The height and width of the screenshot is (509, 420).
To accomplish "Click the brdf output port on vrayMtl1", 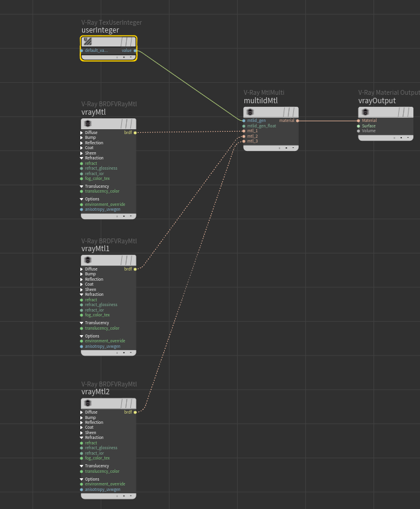I will (x=135, y=269).
